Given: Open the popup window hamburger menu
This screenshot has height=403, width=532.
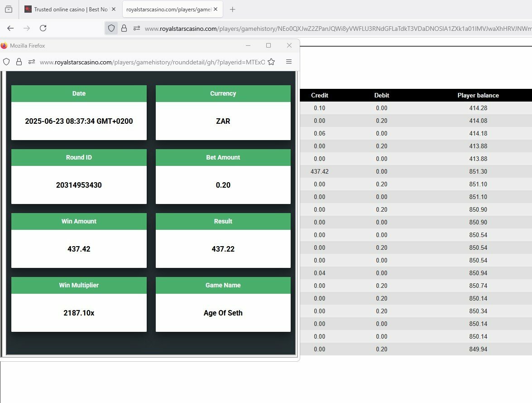Looking at the screenshot, I should [x=289, y=62].
